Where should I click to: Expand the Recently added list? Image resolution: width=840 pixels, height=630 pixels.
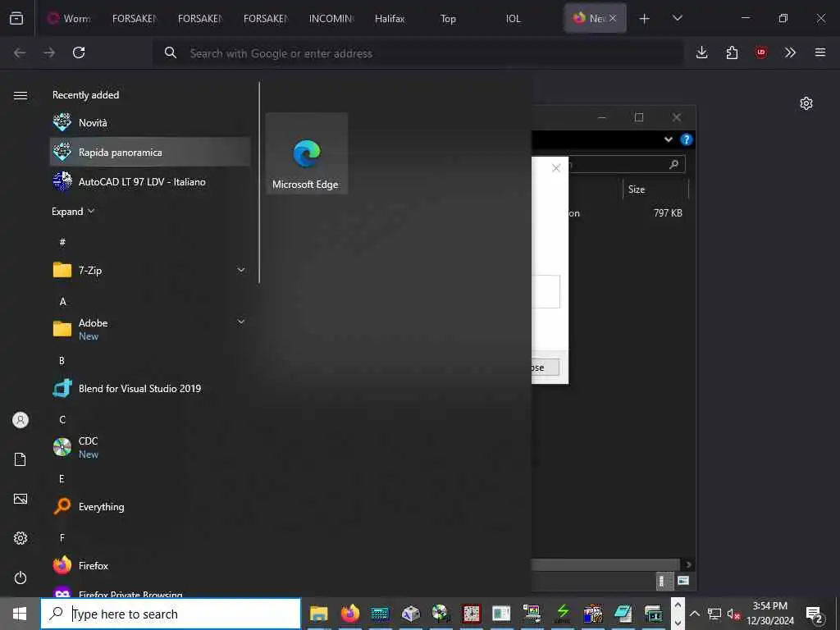tap(73, 212)
